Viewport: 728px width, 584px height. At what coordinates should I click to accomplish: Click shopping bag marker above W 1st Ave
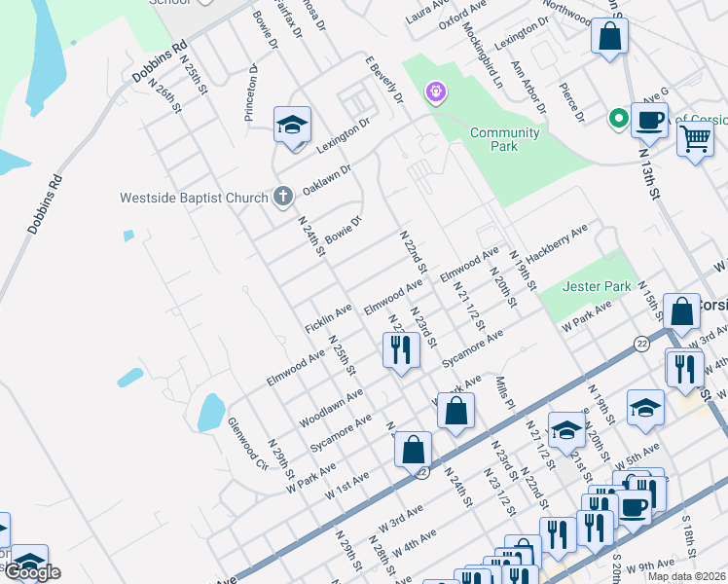click(x=413, y=450)
